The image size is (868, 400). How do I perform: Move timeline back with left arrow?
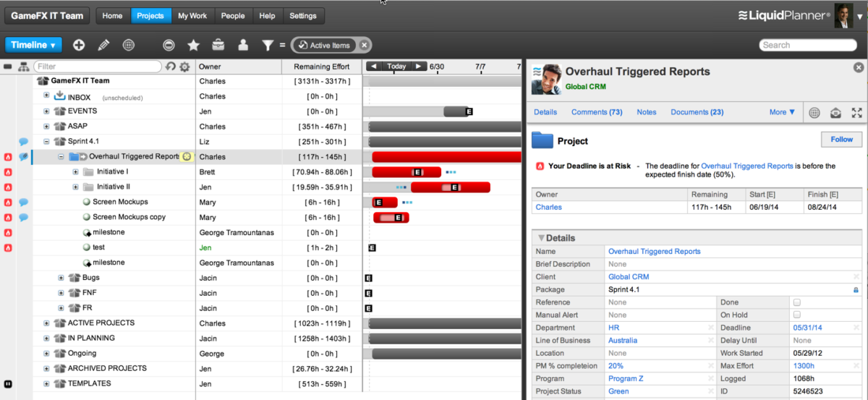coord(373,66)
